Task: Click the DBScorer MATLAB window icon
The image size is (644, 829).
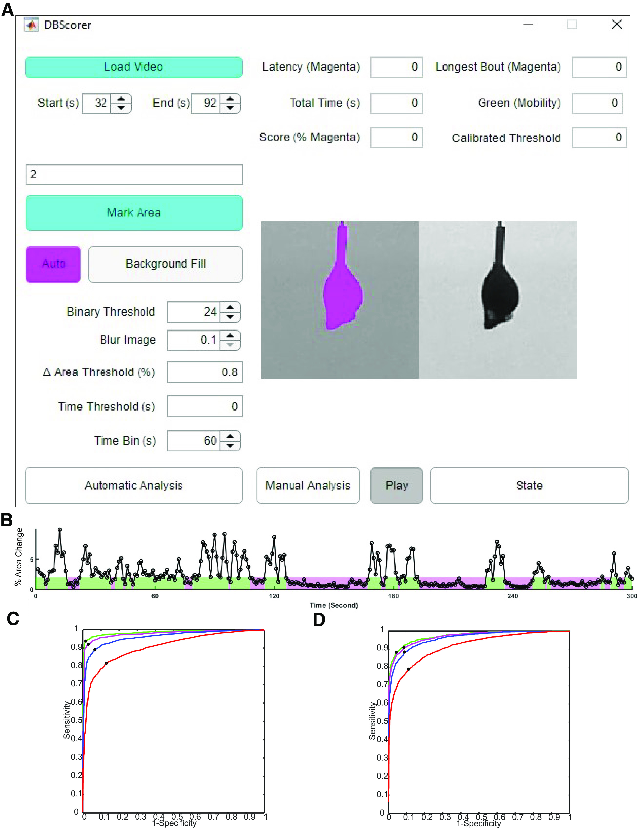Action: (x=31, y=25)
